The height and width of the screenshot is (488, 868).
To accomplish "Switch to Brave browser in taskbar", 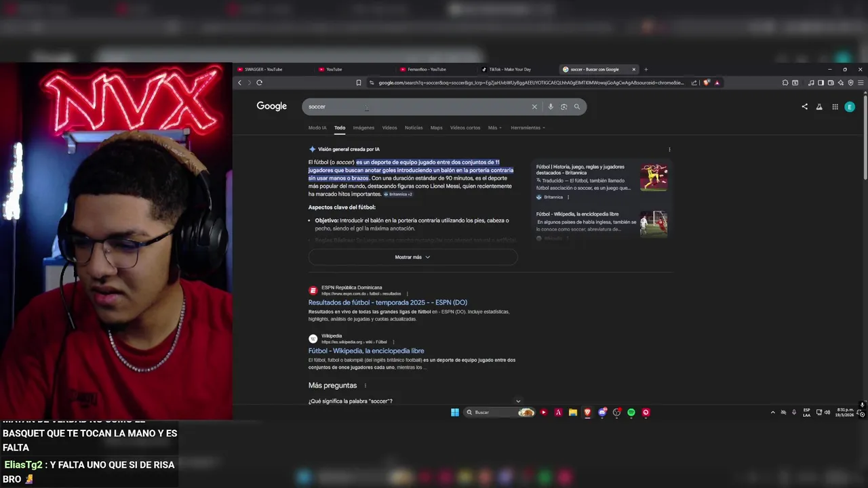I will coord(587,412).
